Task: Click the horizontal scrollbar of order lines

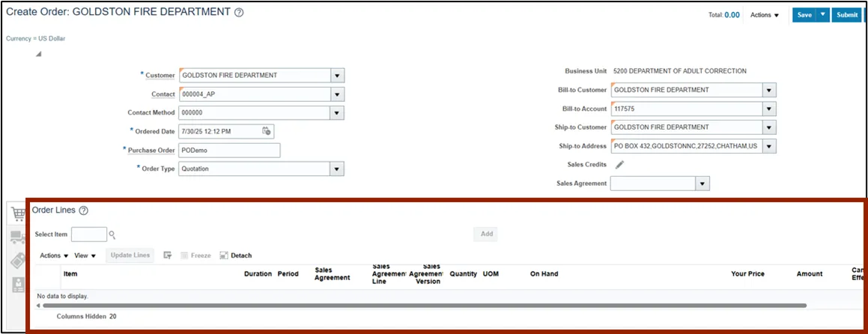Action: click(424, 306)
